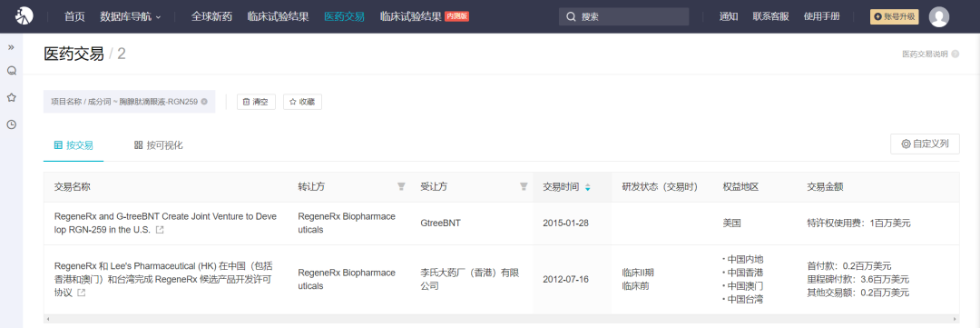Screen dimensions: 980x328
Task: Open the sidebar search icon
Action: [x=11, y=72]
